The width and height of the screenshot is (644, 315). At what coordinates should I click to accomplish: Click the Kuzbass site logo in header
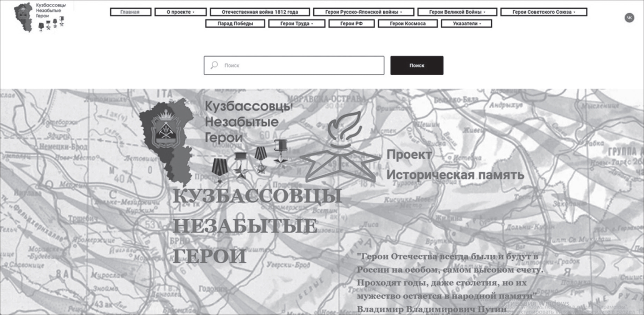point(39,17)
